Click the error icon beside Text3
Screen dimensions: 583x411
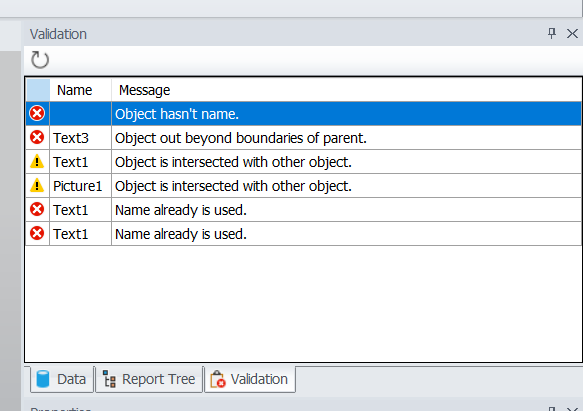(37, 138)
